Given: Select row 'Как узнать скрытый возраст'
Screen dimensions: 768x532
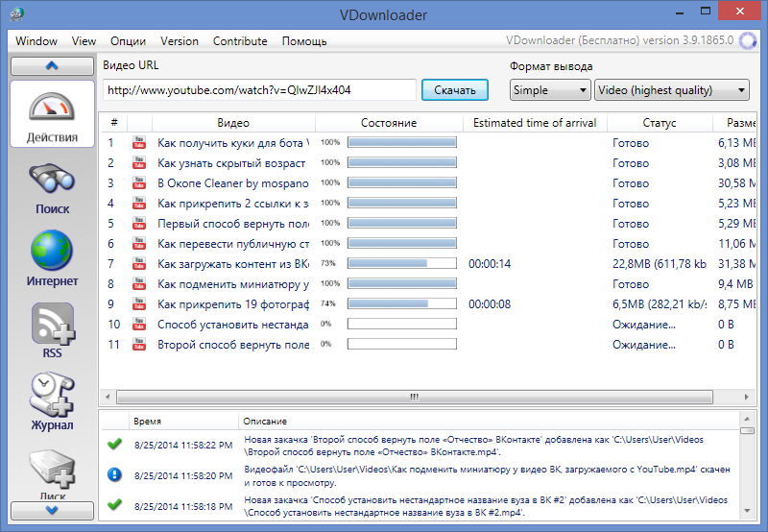Looking at the screenshot, I should point(428,162).
